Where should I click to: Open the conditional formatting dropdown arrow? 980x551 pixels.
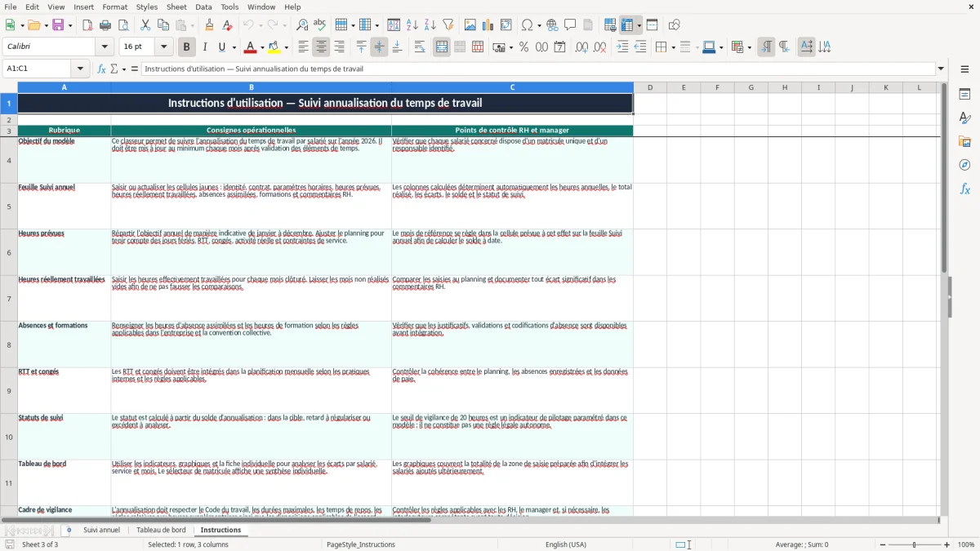point(749,47)
